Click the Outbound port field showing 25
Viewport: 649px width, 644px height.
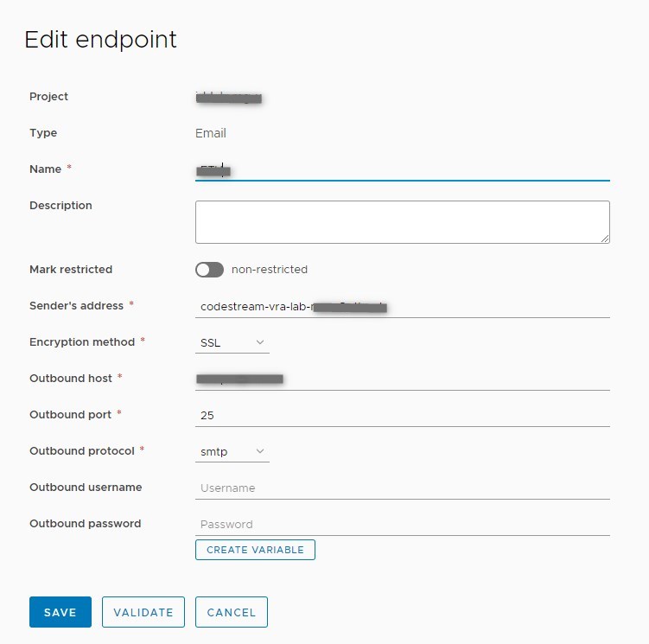402,416
